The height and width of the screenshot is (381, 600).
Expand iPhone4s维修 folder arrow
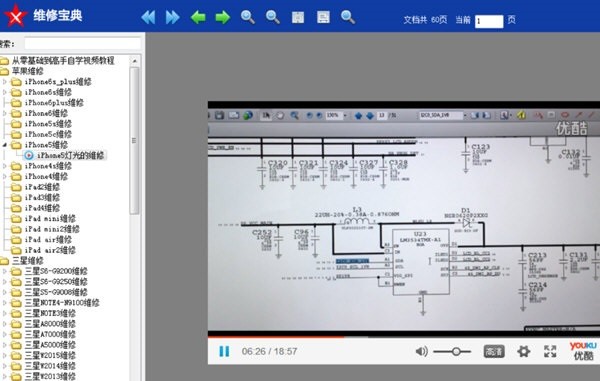coord(5,166)
